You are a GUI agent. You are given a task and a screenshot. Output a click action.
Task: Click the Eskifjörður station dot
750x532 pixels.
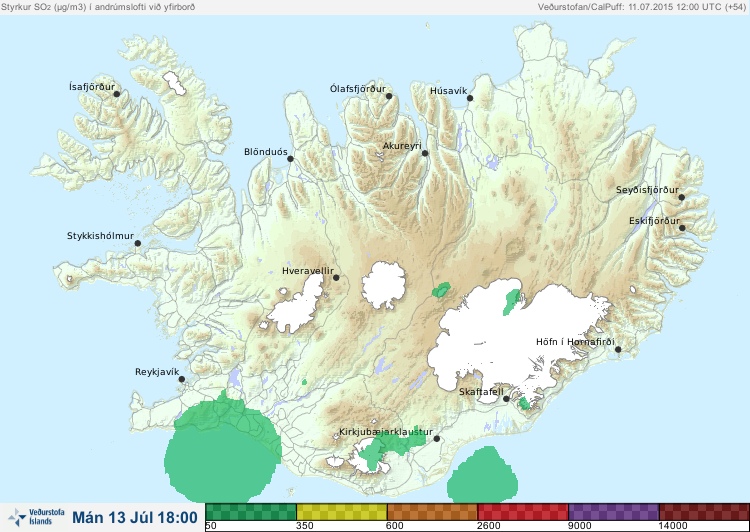coord(682,228)
